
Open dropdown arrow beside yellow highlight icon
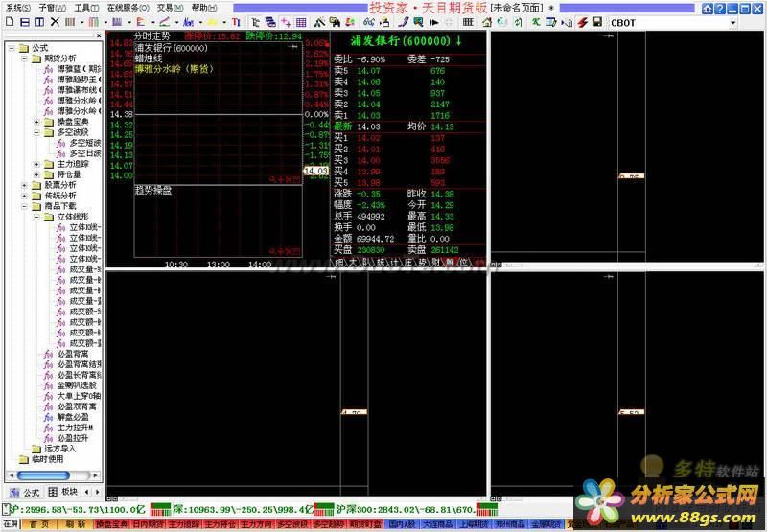point(224,22)
